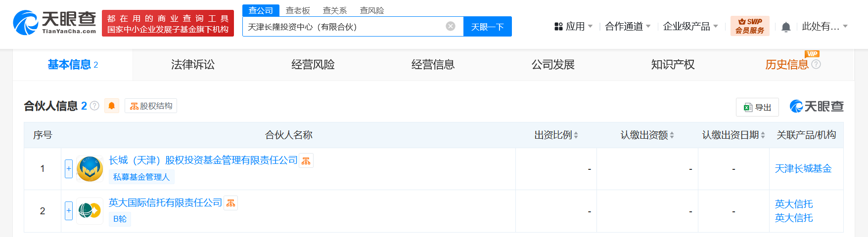The height and width of the screenshot is (237, 868).
Task: Click the Tianyancha logo in header
Action: [x=54, y=23]
